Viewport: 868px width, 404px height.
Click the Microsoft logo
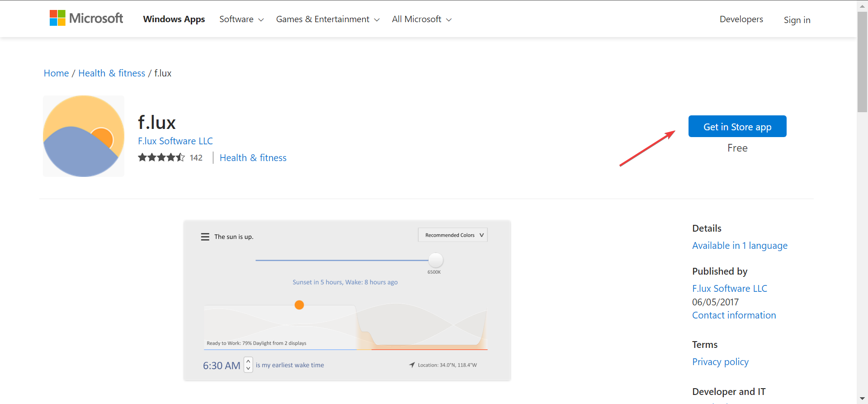tap(86, 18)
